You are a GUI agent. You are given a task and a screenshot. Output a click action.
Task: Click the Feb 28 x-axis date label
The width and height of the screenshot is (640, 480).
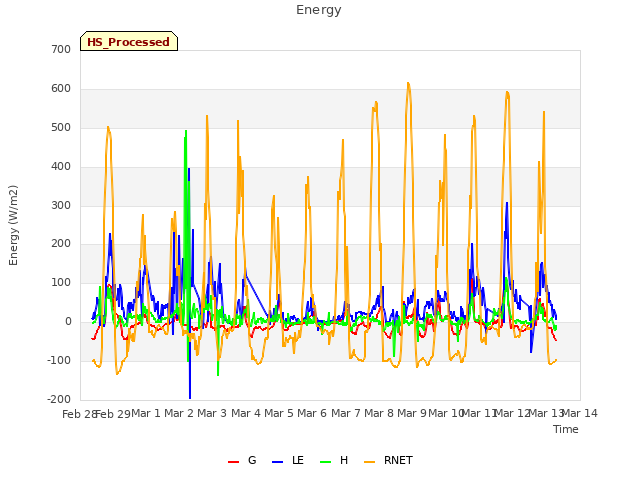[78, 414]
